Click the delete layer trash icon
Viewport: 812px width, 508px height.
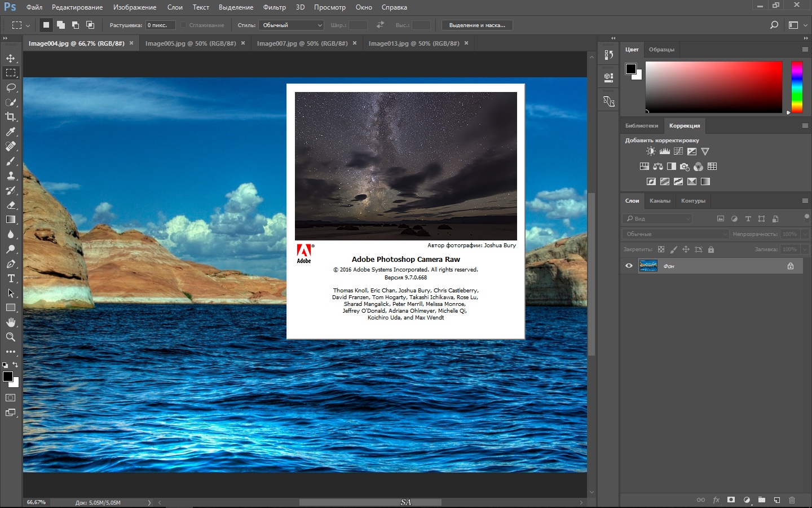click(x=792, y=500)
